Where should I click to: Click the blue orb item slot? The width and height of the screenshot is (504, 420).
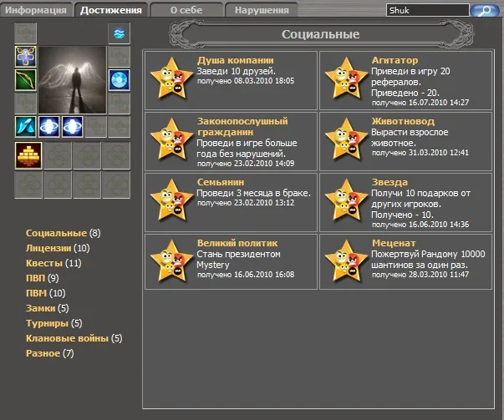pyautogui.click(x=120, y=80)
